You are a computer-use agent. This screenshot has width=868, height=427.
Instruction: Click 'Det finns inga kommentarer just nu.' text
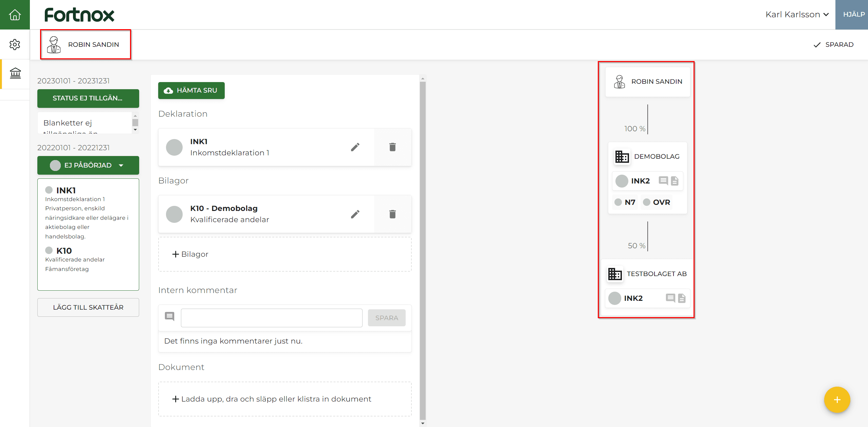coord(233,341)
